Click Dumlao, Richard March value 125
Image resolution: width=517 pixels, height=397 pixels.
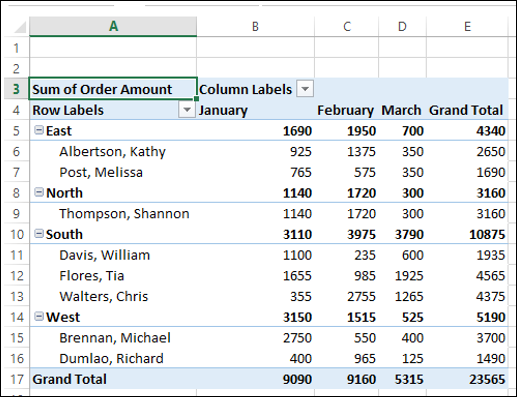coord(413,358)
